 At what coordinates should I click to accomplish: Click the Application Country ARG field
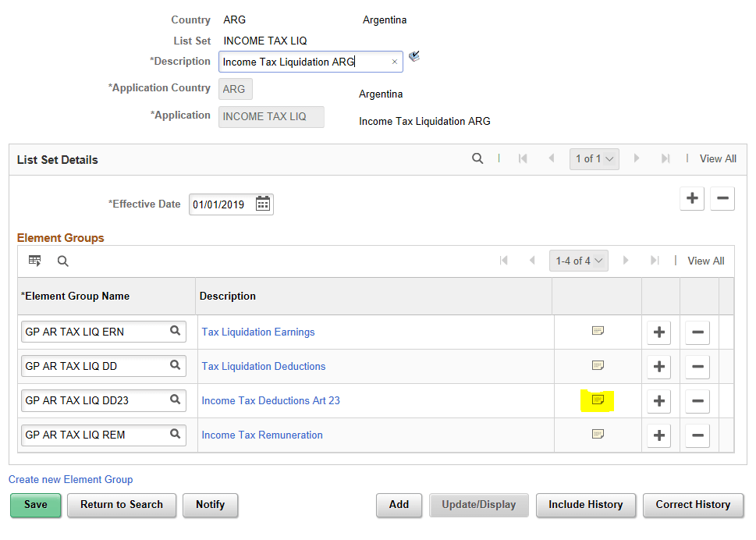(x=236, y=89)
